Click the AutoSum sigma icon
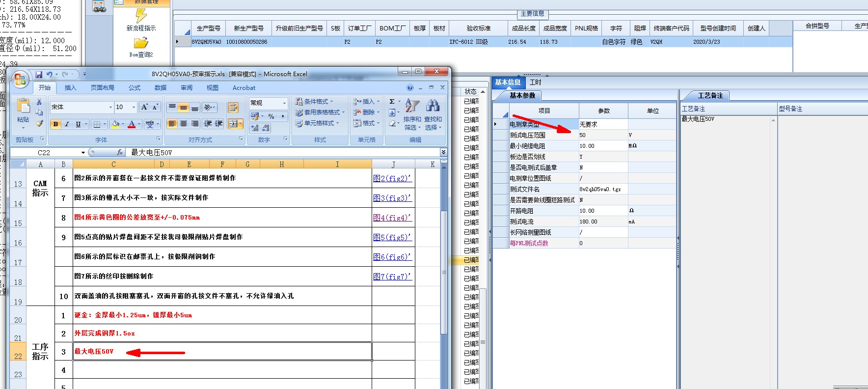The image size is (868, 389). coord(392,102)
